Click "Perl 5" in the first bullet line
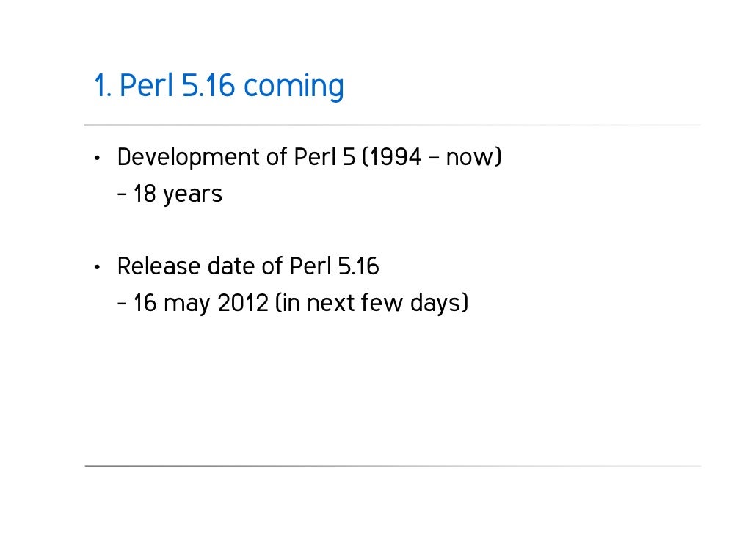The image size is (756, 534). pyautogui.click(x=324, y=157)
